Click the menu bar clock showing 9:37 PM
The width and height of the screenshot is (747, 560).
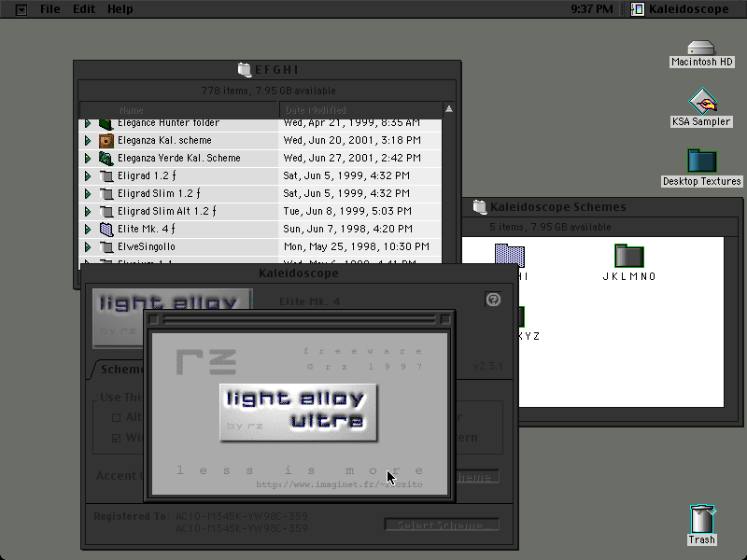tap(592, 9)
